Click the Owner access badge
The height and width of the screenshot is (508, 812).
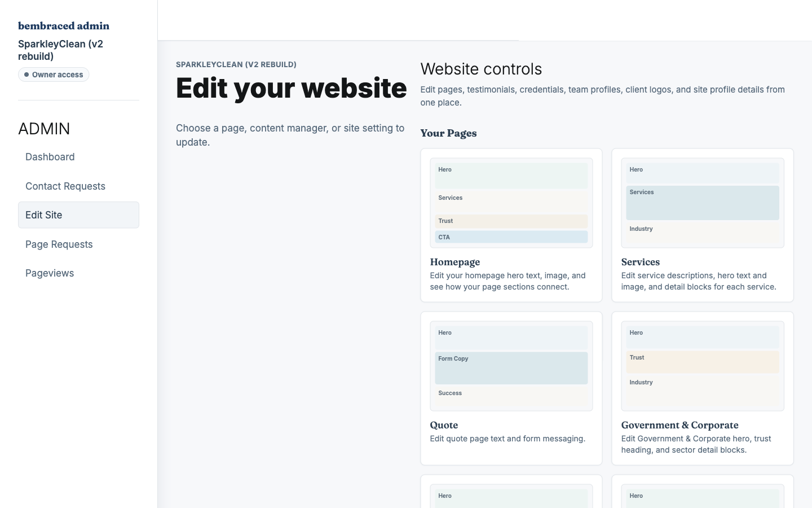54,75
